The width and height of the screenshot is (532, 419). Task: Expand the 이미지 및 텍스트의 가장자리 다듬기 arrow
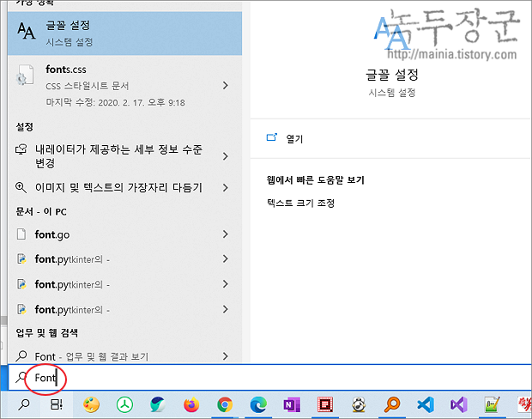[226, 187]
